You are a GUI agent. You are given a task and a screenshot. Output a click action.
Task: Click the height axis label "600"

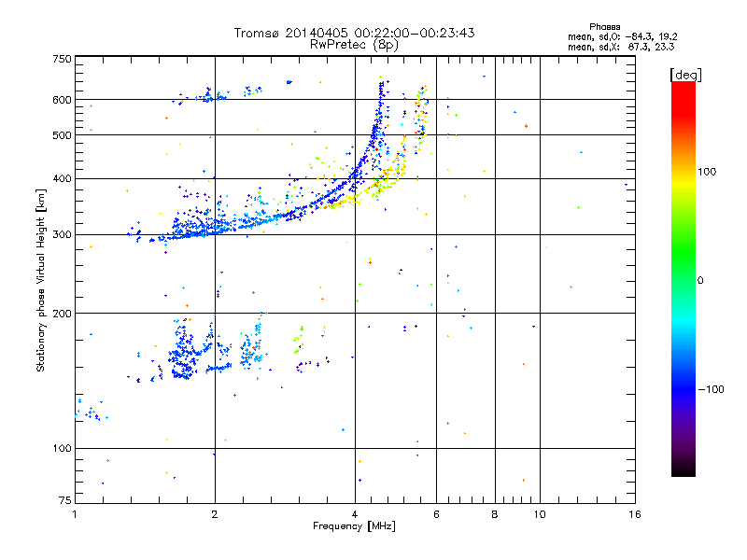(63, 100)
